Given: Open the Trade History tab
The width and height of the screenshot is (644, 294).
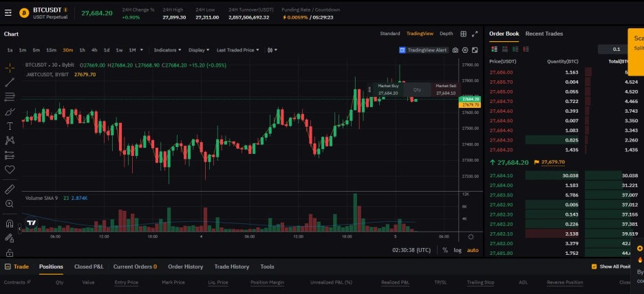Looking at the screenshot, I should (232, 267).
